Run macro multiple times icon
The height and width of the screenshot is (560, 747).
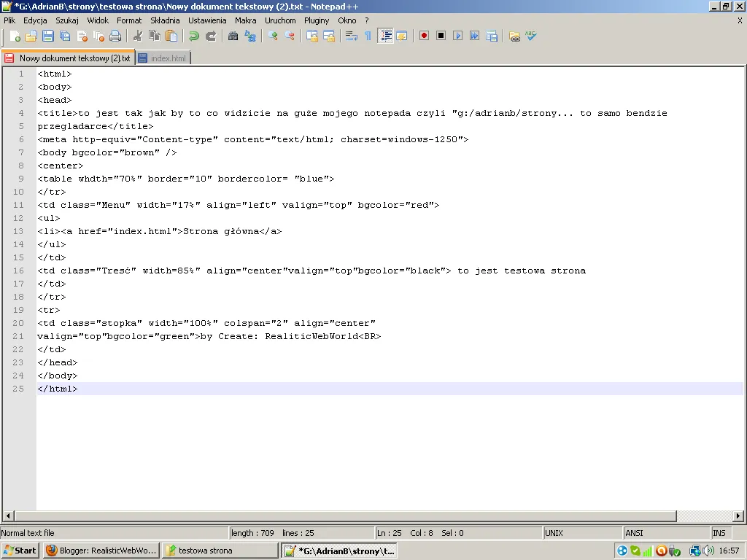(474, 36)
